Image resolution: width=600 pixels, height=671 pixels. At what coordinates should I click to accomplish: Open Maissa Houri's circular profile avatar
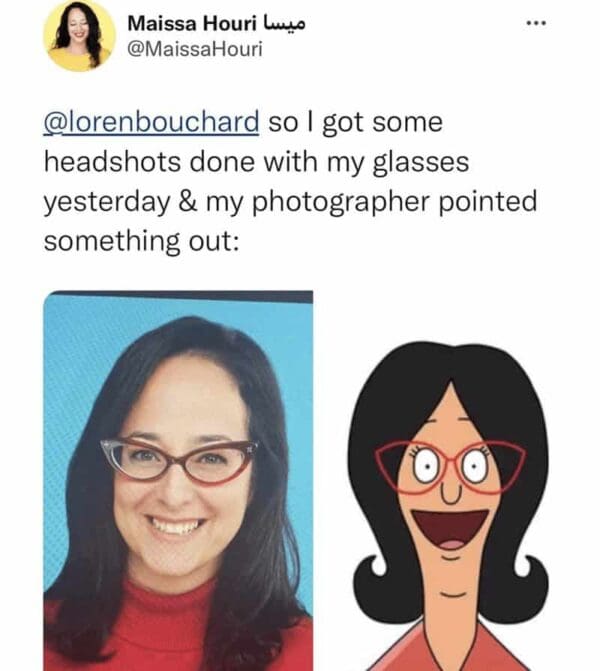pyautogui.click(x=79, y=36)
